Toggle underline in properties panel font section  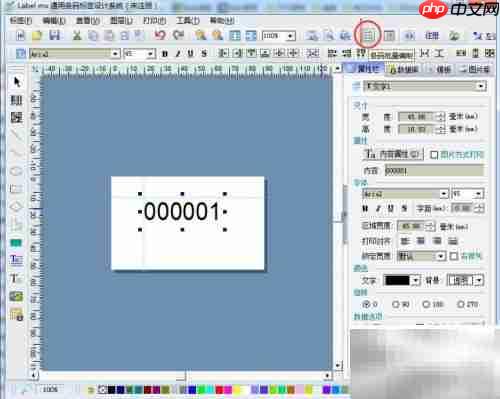pyautogui.click(x=390, y=209)
